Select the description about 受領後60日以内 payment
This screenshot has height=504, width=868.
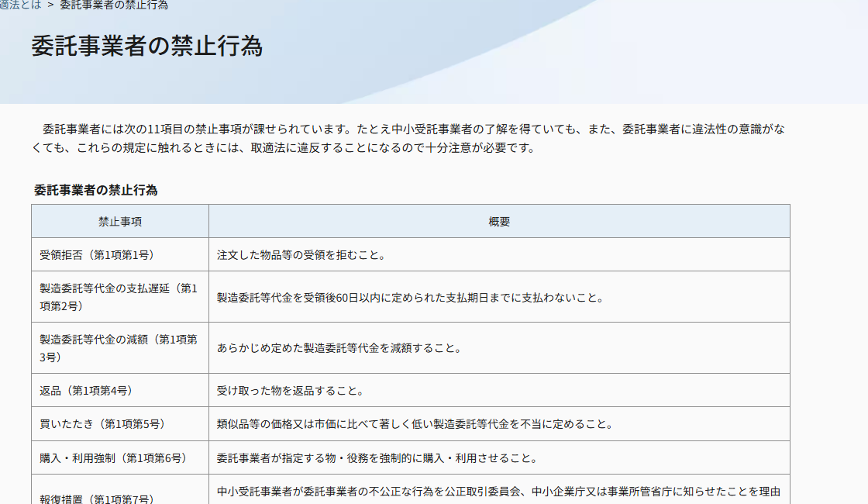(499, 297)
